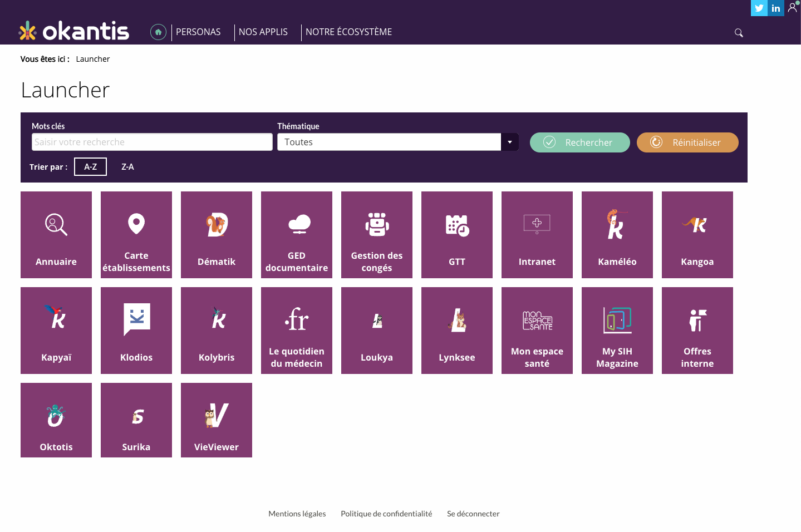Launch the GTT app tile

[457, 235]
